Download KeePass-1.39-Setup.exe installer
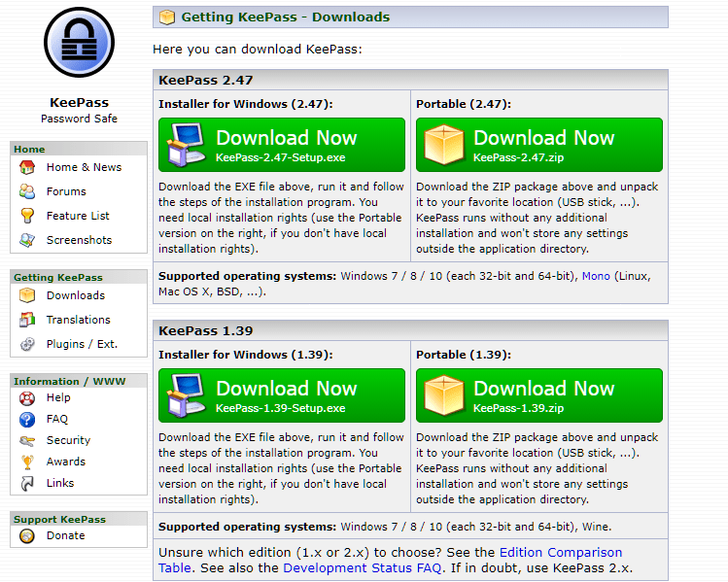The height and width of the screenshot is (582, 728). [x=282, y=395]
